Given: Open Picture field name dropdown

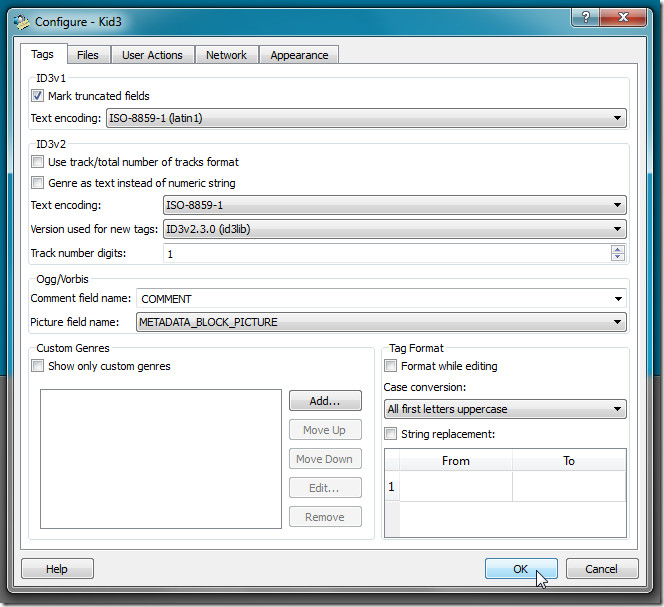Looking at the screenshot, I should coord(381,322).
